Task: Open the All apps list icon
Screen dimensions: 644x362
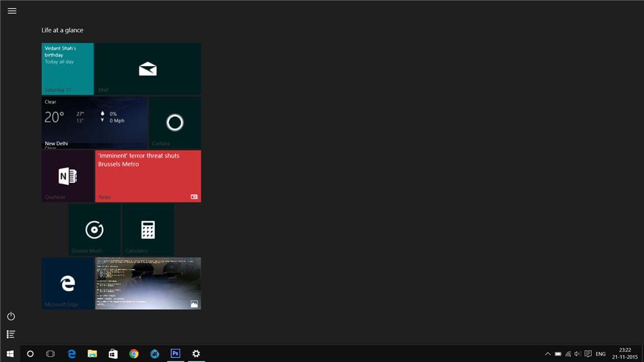Action: point(11,334)
